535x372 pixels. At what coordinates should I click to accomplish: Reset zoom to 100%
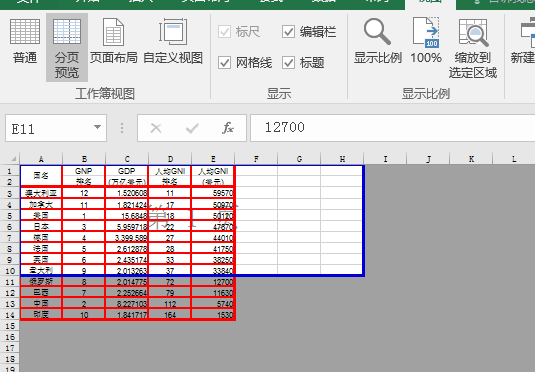(x=426, y=42)
